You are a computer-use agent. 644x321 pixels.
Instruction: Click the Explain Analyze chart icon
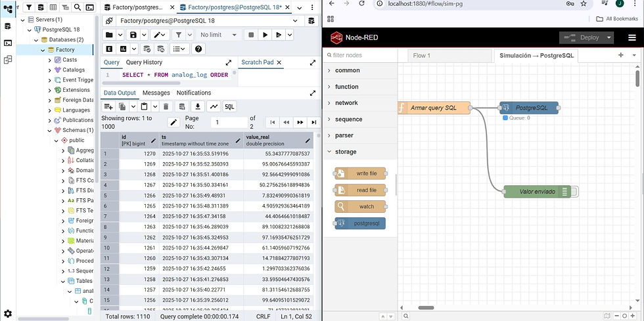pyautogui.click(x=124, y=49)
